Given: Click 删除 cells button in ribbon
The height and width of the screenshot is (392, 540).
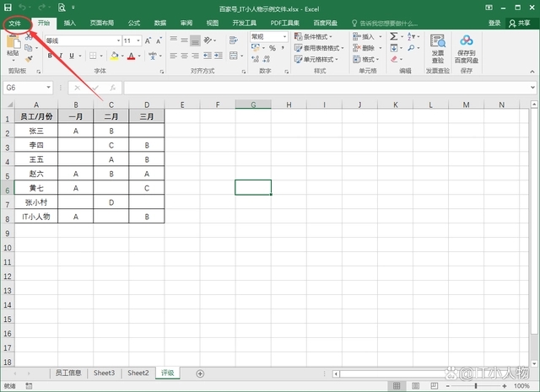Looking at the screenshot, I should [367, 48].
